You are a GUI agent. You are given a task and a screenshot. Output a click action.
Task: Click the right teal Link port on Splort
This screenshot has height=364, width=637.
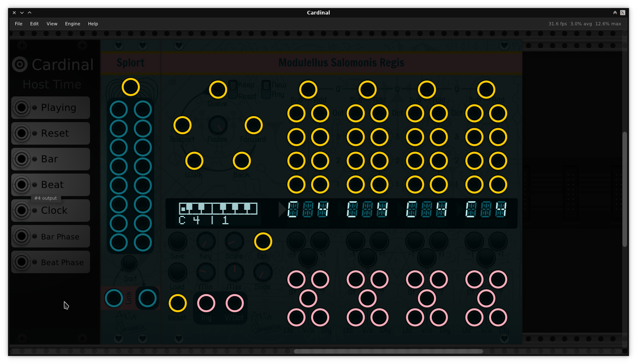(147, 298)
